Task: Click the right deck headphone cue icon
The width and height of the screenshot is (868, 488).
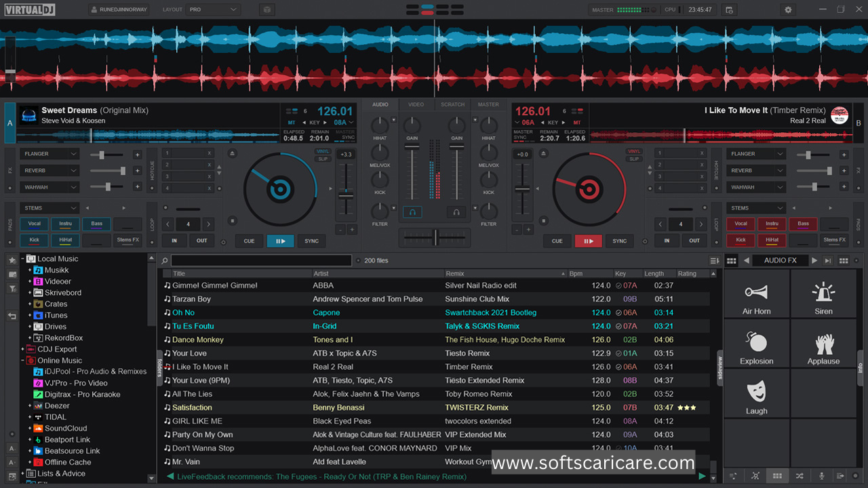Action: 456,212
